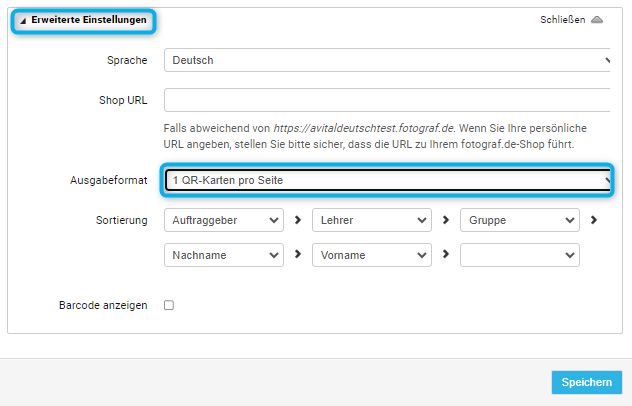Click the arrow between Lehrer and Gruppe
The image size is (632, 406).
[446, 220]
